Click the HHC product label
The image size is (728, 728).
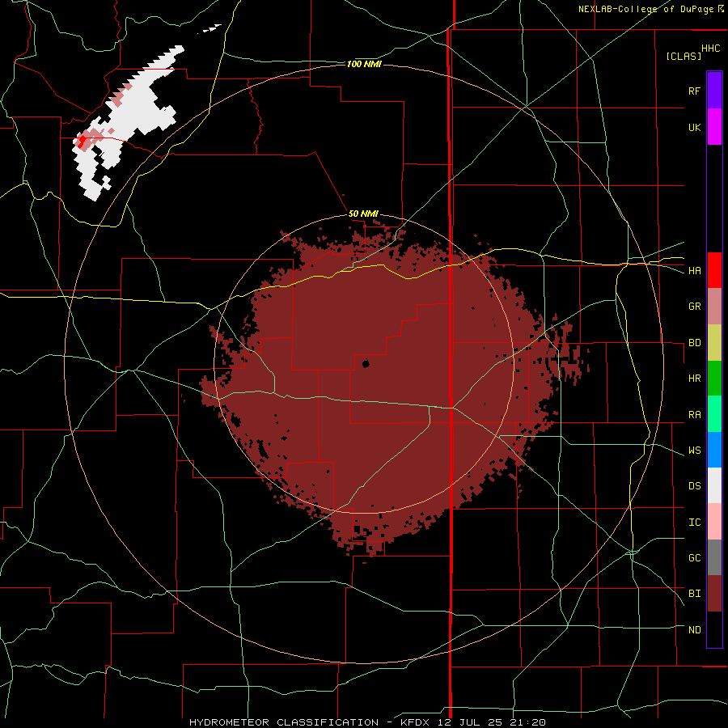tap(710, 49)
